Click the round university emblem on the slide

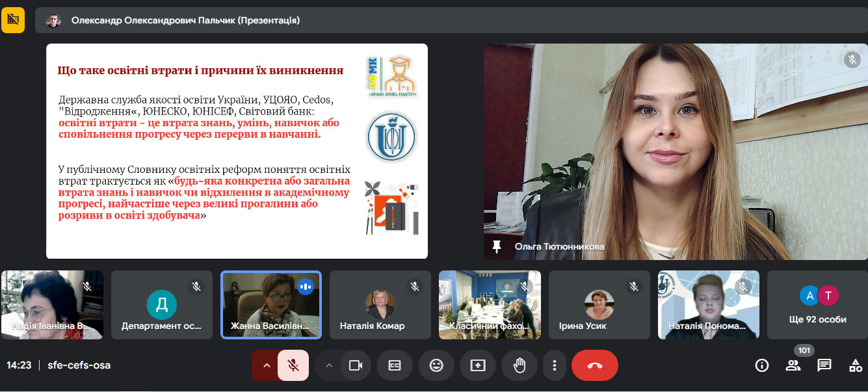click(x=391, y=137)
